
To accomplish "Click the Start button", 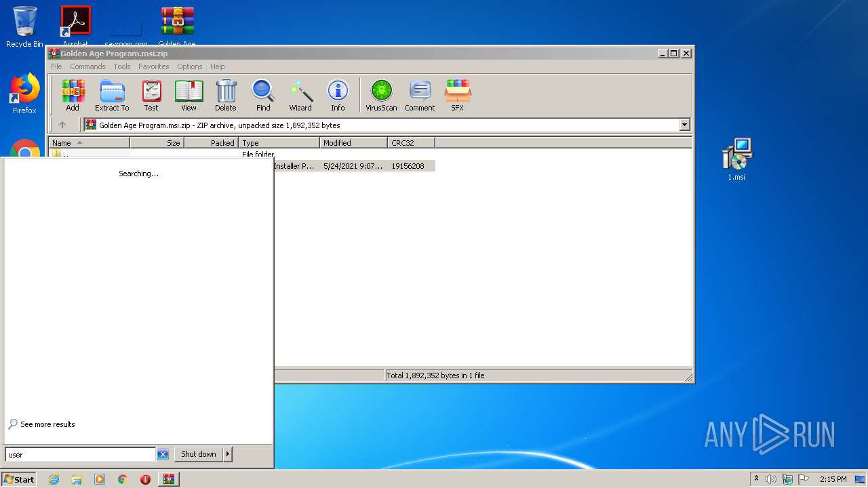I will (18, 479).
